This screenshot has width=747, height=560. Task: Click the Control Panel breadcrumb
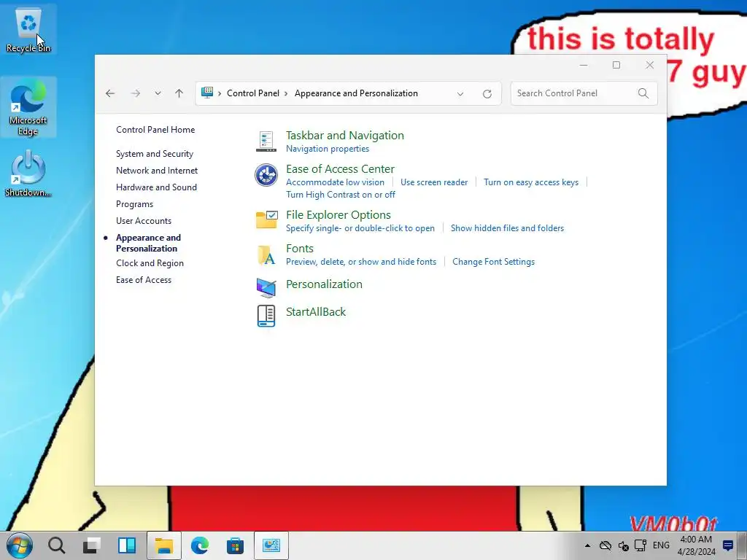coord(253,93)
